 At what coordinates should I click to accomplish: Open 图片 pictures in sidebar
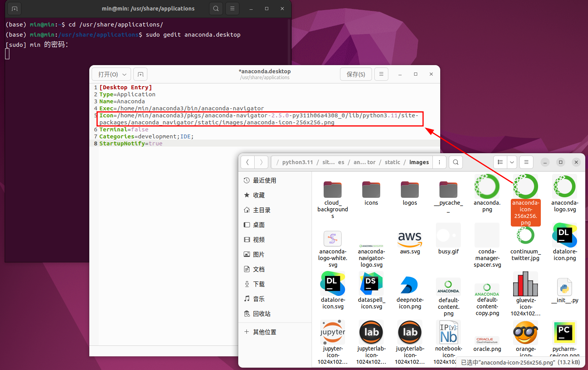[x=275, y=255]
